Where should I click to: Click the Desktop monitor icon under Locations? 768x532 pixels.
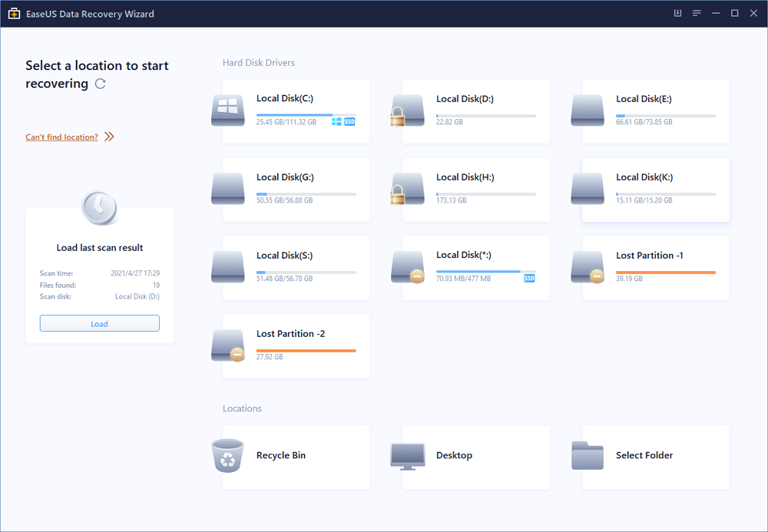pos(407,455)
